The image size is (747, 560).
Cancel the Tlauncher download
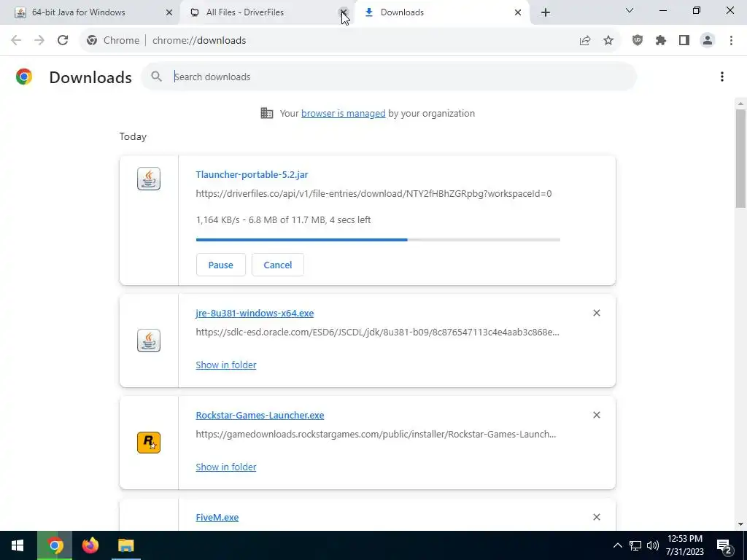[278, 265]
